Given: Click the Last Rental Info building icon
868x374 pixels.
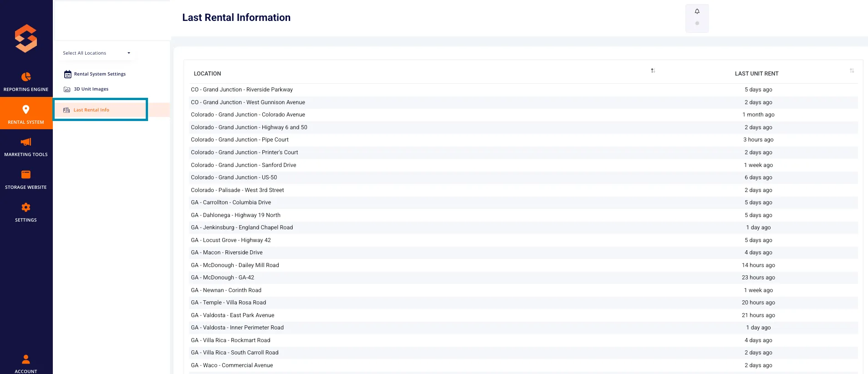Looking at the screenshot, I should 66,110.
